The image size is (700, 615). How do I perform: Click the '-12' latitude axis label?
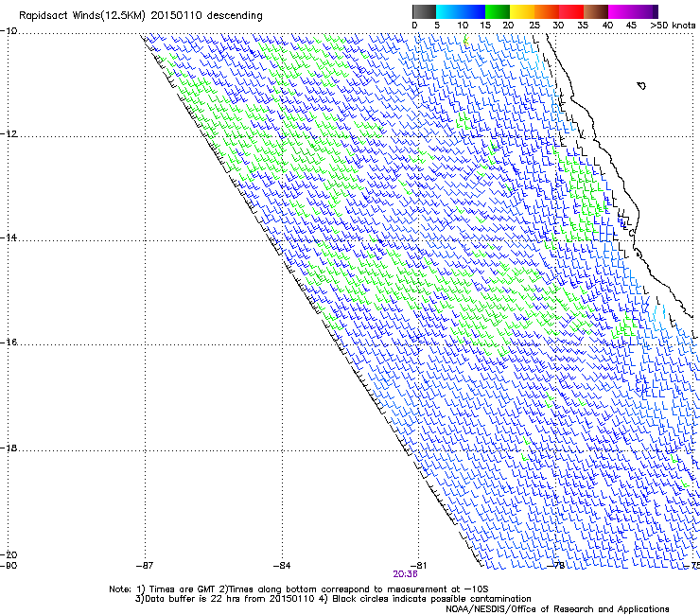(x=9, y=134)
